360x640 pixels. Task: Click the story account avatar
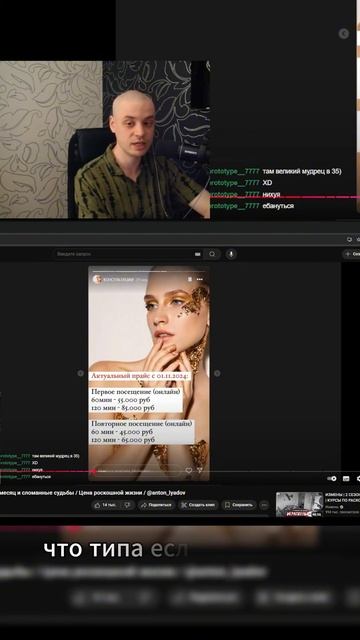(x=97, y=279)
